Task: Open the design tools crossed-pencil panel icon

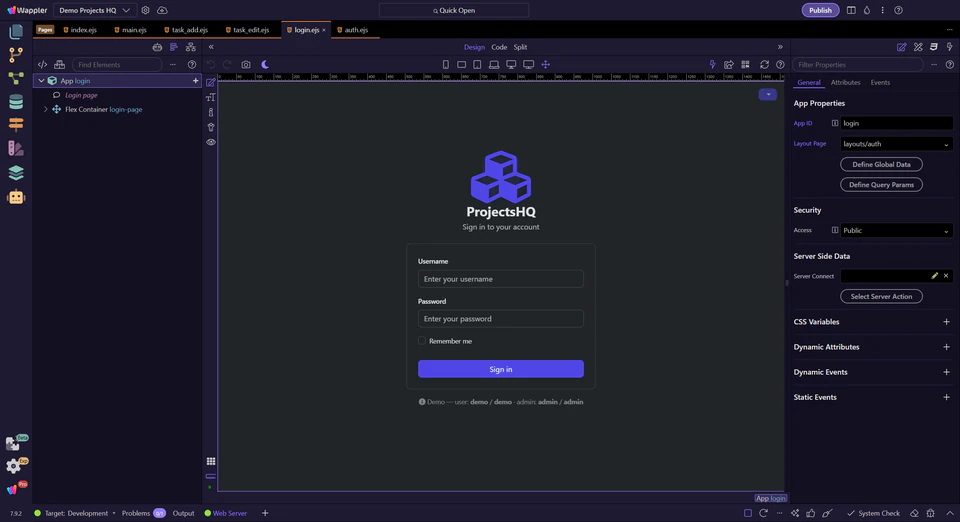Action: pos(918,47)
